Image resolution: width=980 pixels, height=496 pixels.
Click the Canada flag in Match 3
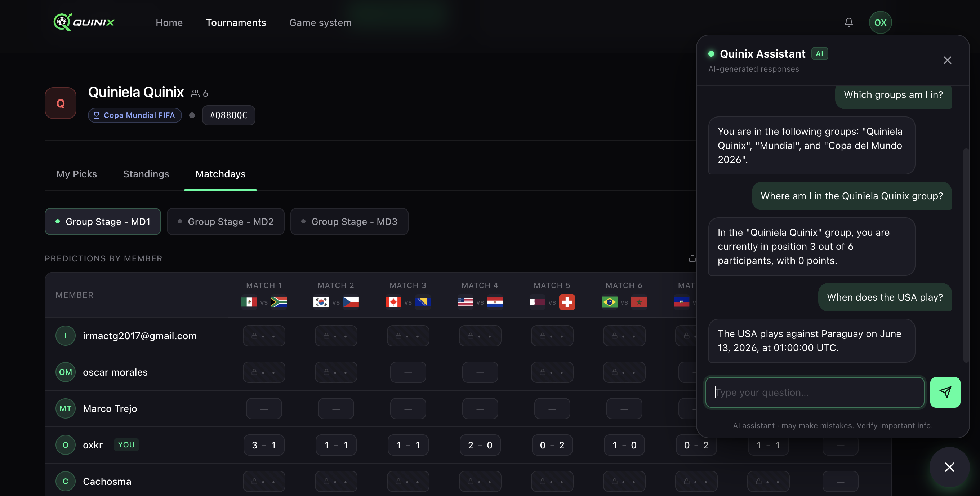393,302
